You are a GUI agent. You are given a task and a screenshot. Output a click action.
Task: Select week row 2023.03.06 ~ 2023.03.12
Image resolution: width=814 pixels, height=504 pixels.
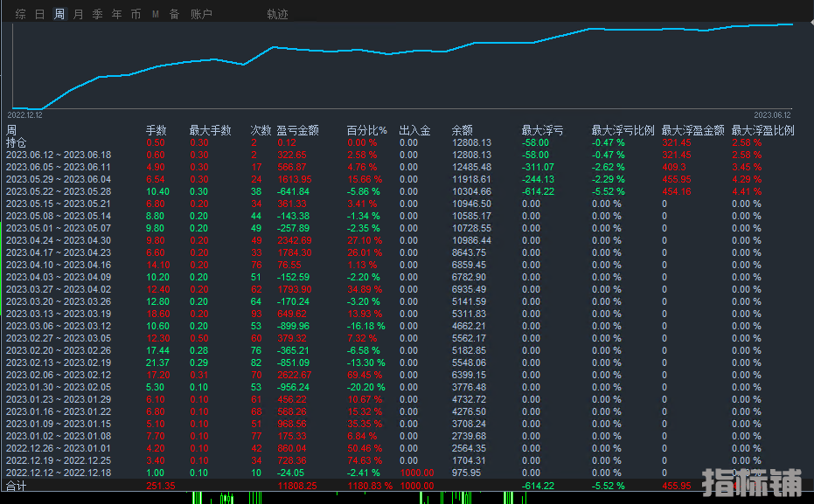[x=59, y=326]
